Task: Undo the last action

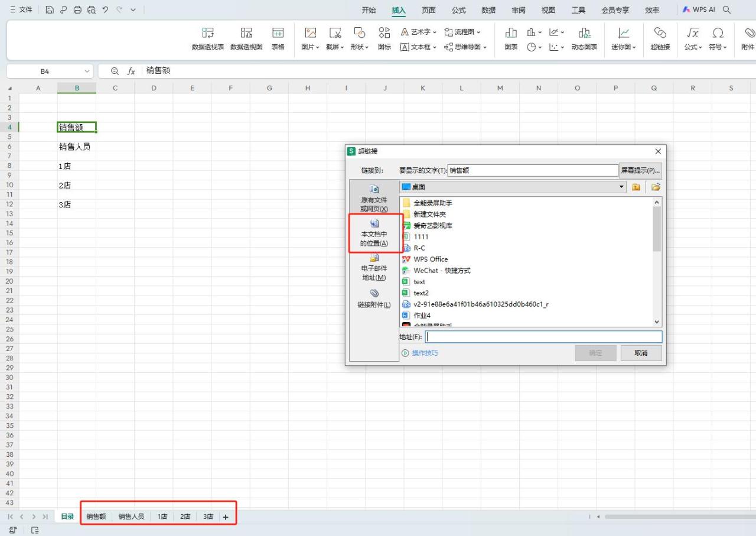Action: (105, 9)
